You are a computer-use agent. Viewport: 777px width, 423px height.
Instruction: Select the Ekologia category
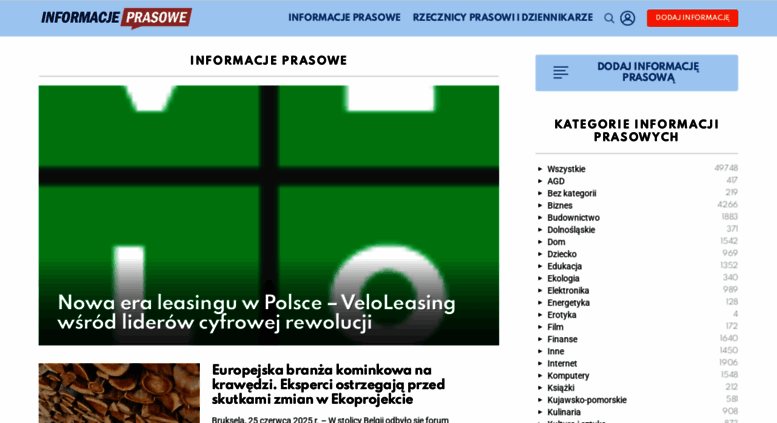(x=563, y=278)
